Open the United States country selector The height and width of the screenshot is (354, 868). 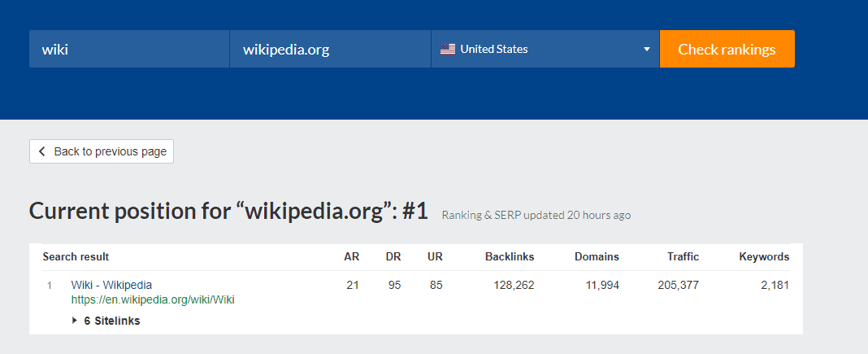(x=545, y=49)
